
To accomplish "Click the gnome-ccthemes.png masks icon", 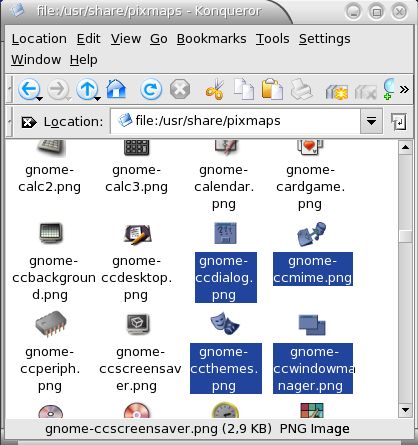I will (225, 323).
